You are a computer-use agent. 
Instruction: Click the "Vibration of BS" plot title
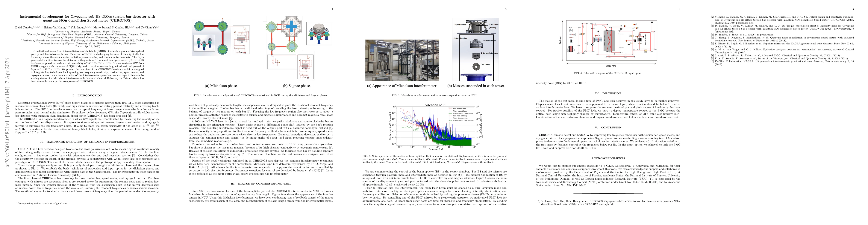(436, 105)
